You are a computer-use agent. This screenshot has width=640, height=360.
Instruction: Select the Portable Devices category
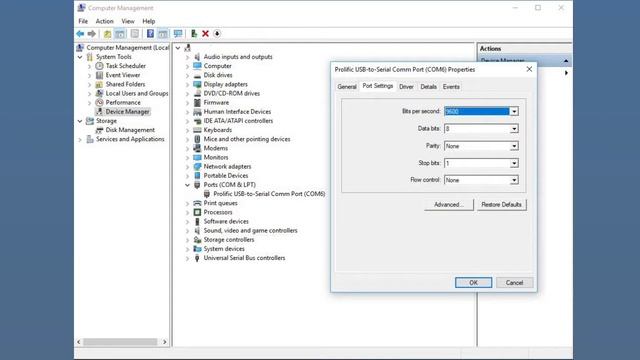tap(226, 176)
